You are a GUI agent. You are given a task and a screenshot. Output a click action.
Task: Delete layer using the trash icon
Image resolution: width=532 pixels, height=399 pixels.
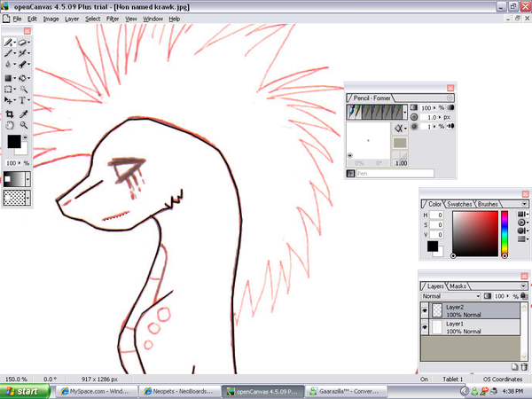[524, 366]
